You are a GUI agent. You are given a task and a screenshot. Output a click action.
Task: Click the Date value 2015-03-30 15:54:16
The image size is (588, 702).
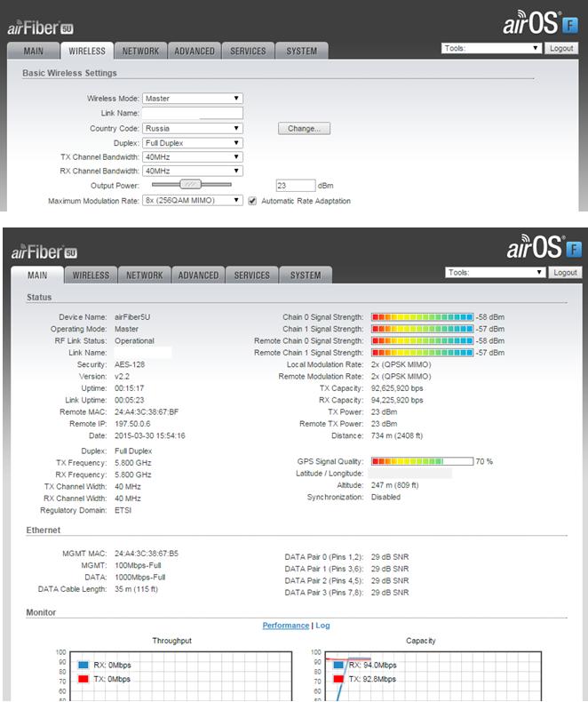point(150,435)
